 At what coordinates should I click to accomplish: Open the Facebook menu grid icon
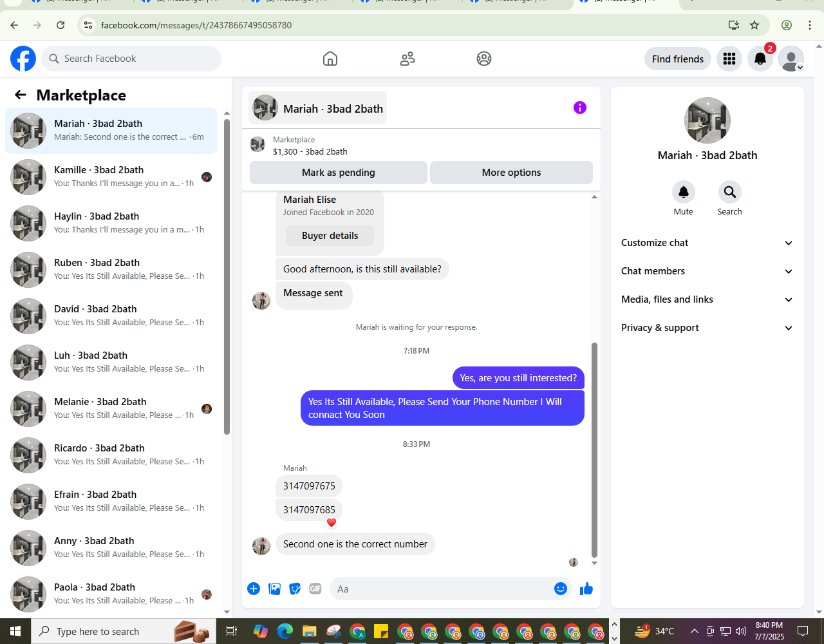click(x=729, y=59)
